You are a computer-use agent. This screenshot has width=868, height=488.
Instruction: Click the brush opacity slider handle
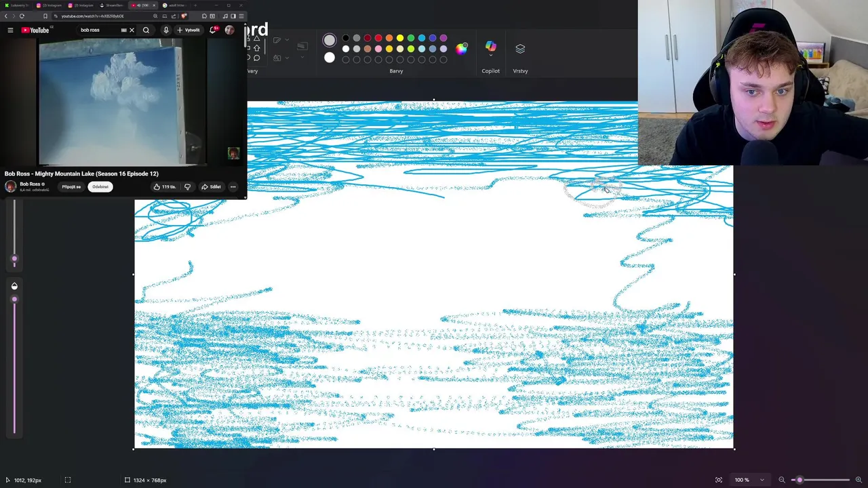pos(14,299)
